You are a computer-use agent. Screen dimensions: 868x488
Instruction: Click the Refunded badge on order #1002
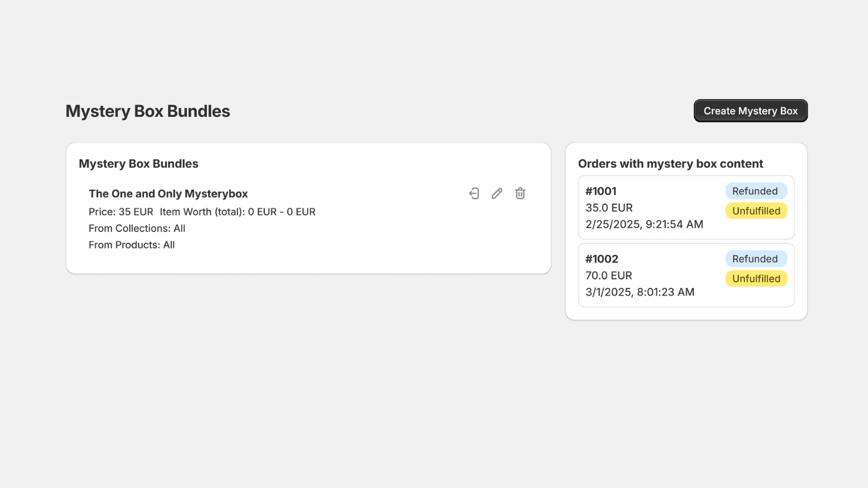pos(756,259)
